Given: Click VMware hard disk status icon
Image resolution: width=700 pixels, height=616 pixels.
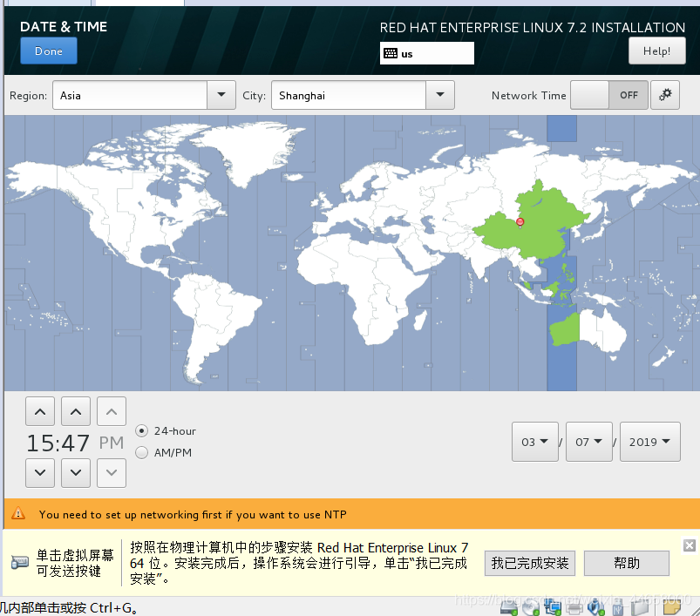Looking at the screenshot, I should pos(509,607).
